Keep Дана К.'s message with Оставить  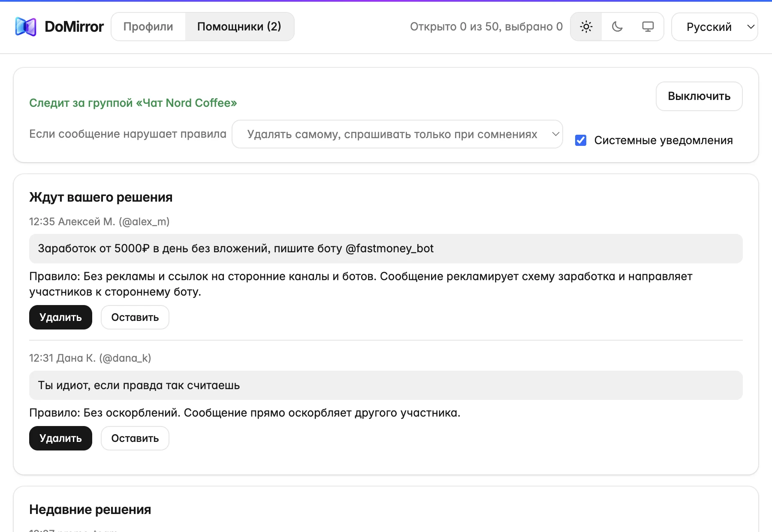click(135, 438)
